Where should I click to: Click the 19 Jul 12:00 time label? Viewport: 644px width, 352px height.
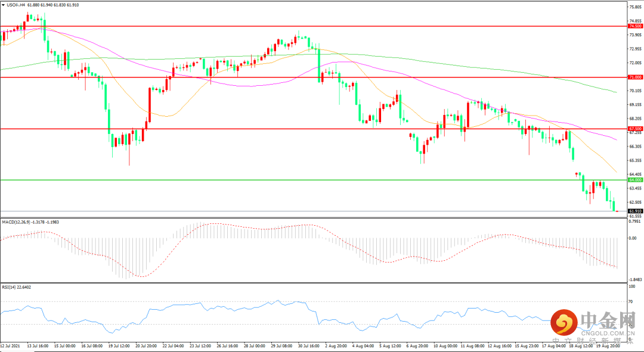(119, 346)
